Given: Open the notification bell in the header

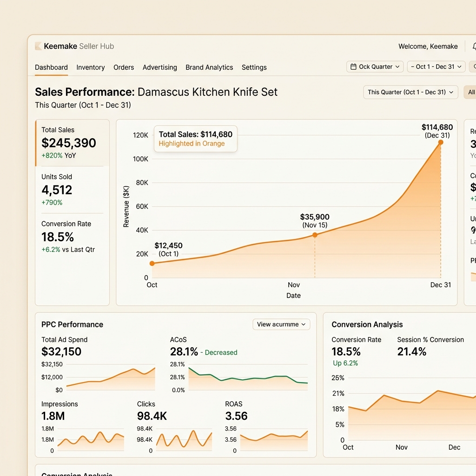Looking at the screenshot, I should [x=474, y=46].
